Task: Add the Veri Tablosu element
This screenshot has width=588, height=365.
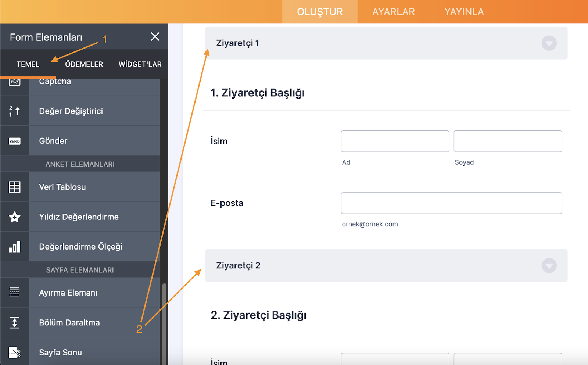Action: pyautogui.click(x=80, y=187)
